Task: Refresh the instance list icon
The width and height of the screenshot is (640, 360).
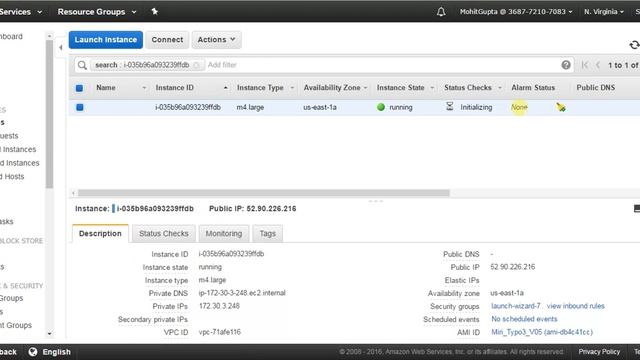Action: (634, 45)
